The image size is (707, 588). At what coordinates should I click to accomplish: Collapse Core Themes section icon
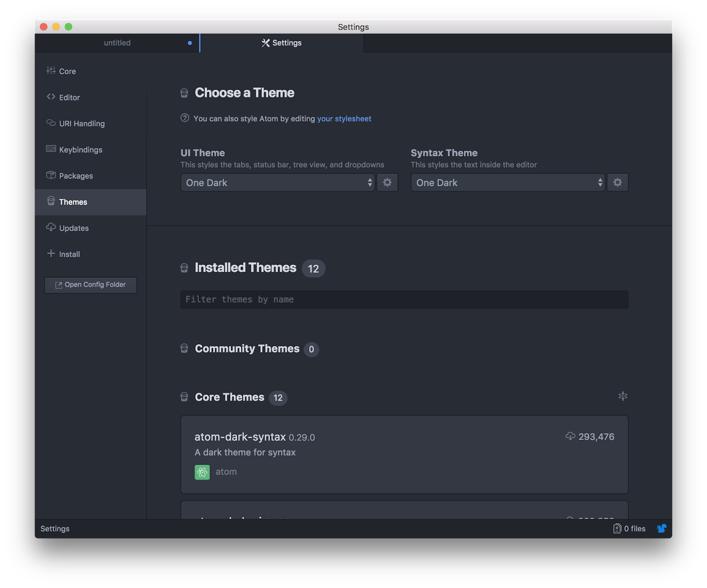(x=623, y=396)
